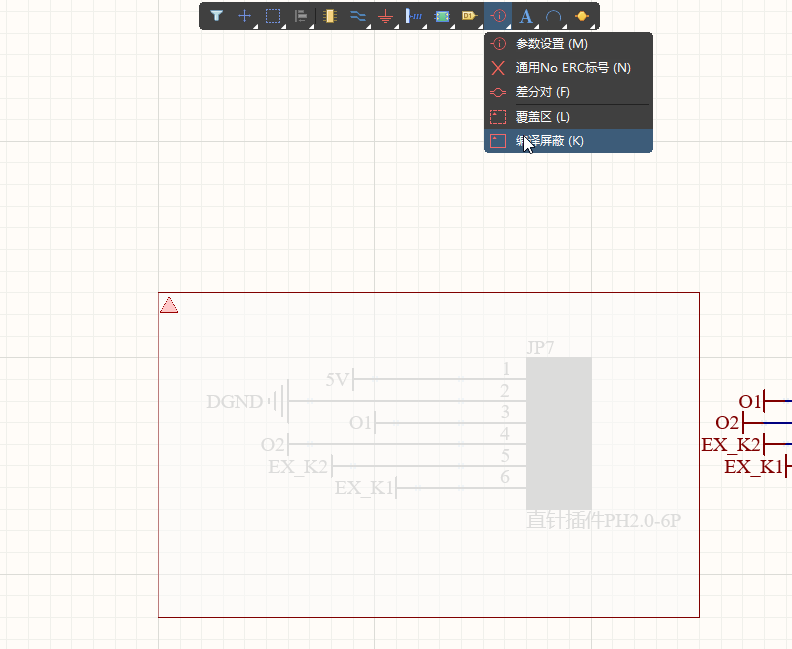The image size is (792, 649).
Task: Select the place component chip icon
Action: point(329,16)
